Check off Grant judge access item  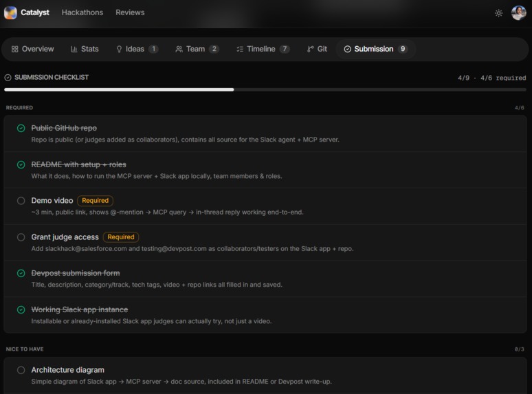coord(21,237)
